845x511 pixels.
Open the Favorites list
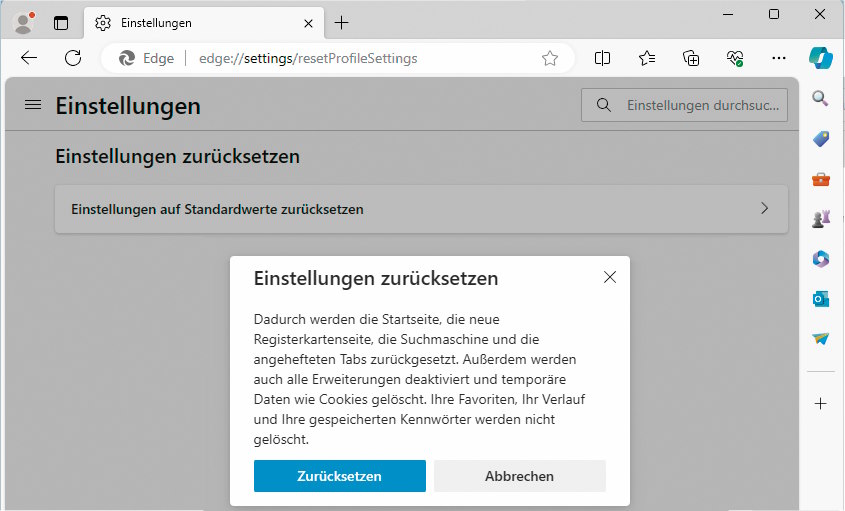[647, 58]
